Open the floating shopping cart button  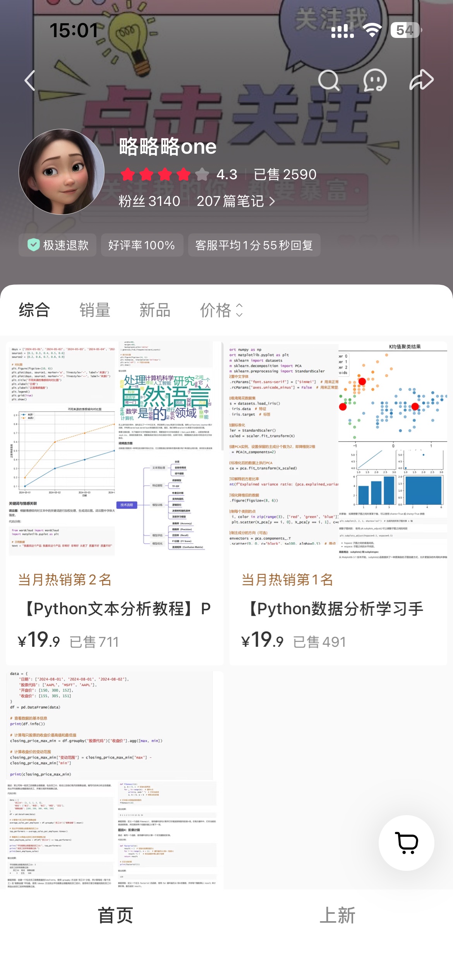click(407, 843)
